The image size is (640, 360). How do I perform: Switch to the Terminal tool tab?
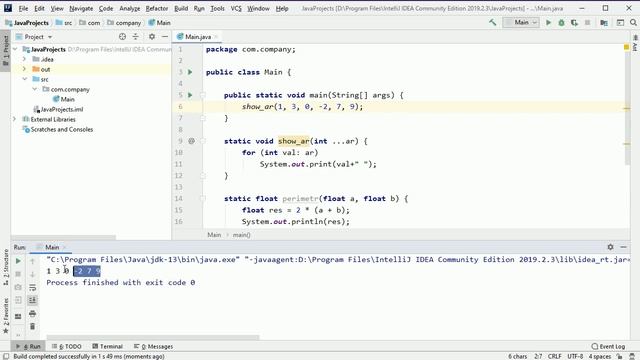point(107,347)
